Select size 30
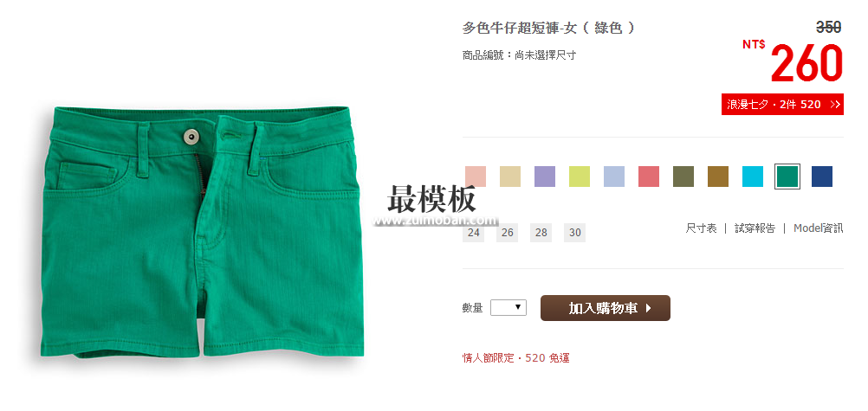Viewport: 868px width, 411px height. [574, 233]
